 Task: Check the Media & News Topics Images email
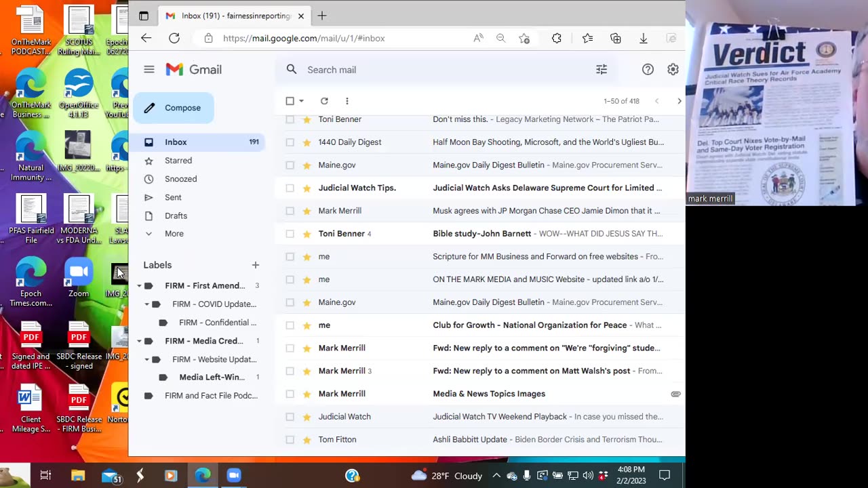pyautogui.click(x=290, y=394)
